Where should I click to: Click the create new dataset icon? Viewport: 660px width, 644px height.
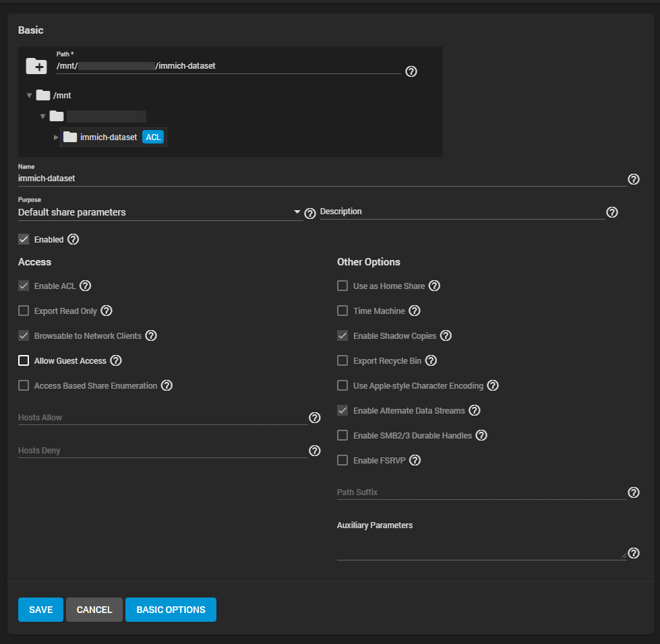(36, 65)
